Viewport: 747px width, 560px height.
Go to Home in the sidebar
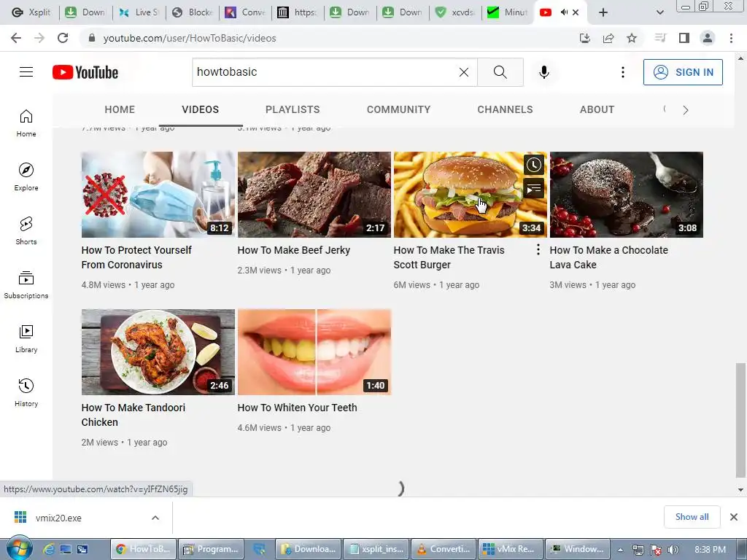click(26, 122)
